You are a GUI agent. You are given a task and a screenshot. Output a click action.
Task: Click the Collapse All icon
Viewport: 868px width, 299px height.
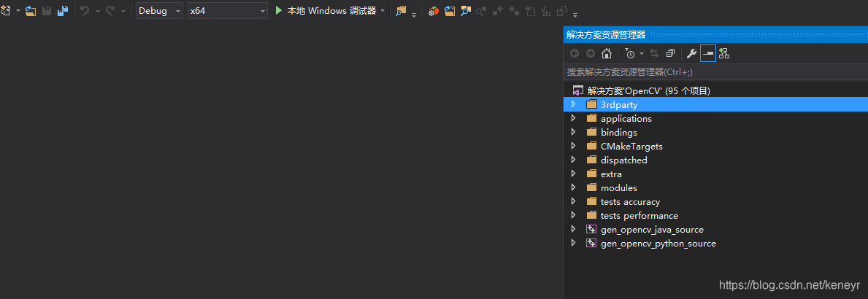tap(670, 54)
